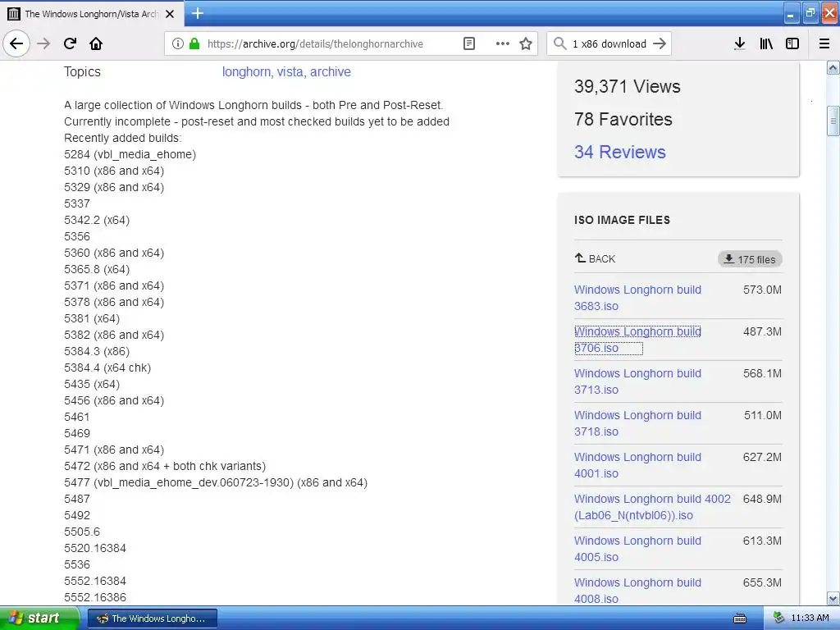Download build 4002 (Lab06_N(ntvbl06)).iso
Image resolution: width=840 pixels, height=630 pixels.
tap(652, 507)
